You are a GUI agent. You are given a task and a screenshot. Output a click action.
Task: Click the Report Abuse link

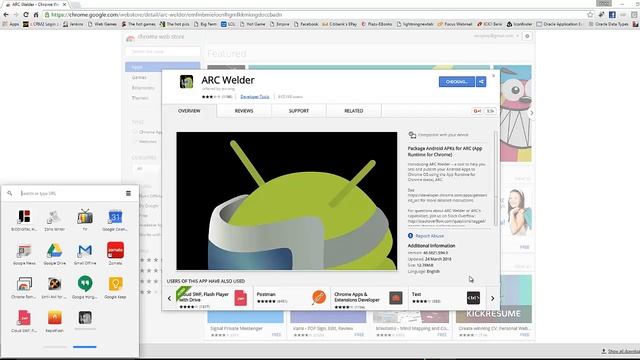(x=429, y=236)
